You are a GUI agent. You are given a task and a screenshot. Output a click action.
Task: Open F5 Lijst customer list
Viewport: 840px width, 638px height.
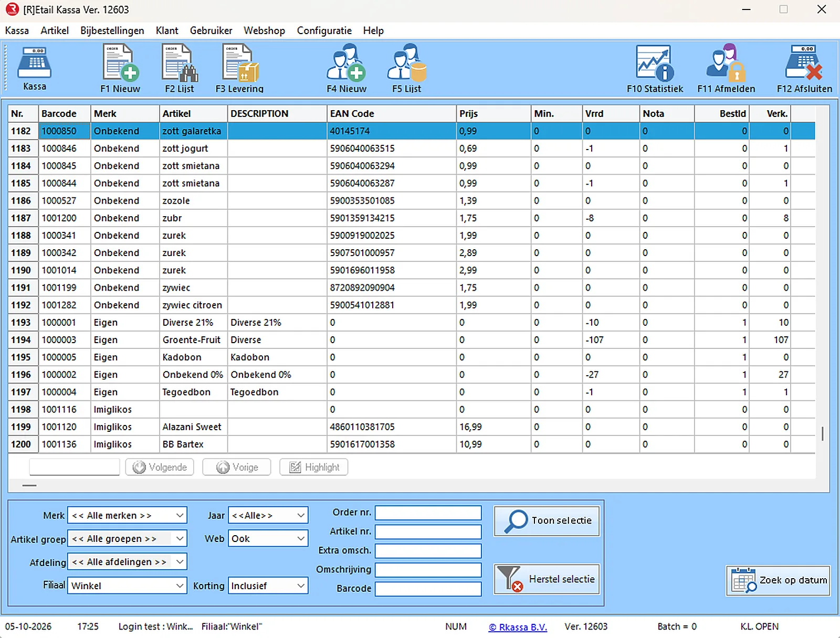(407, 69)
